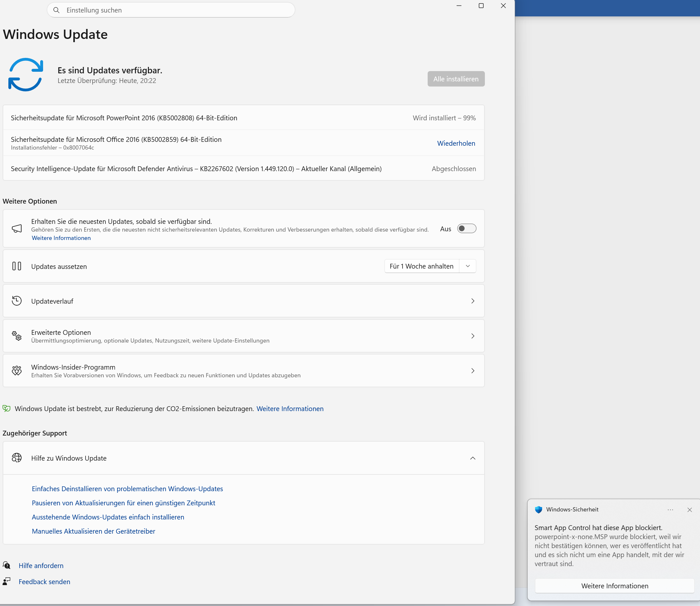Click the Windows-Sicherheit shield icon in notification
This screenshot has width=700, height=606.
pyautogui.click(x=539, y=510)
